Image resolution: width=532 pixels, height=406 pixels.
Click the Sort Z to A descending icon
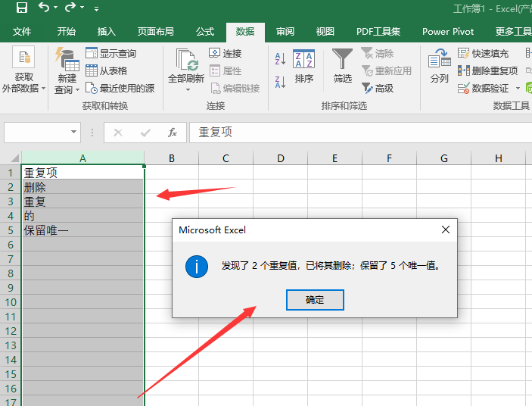coord(280,81)
